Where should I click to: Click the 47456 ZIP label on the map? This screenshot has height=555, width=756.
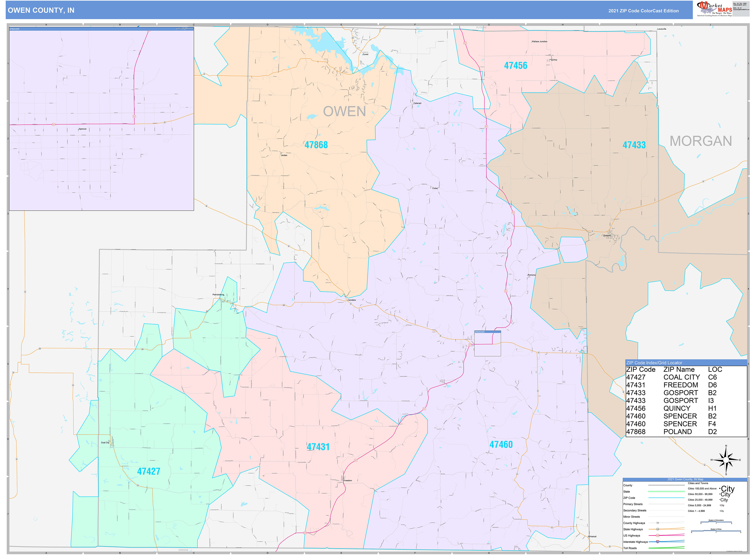[516, 66]
